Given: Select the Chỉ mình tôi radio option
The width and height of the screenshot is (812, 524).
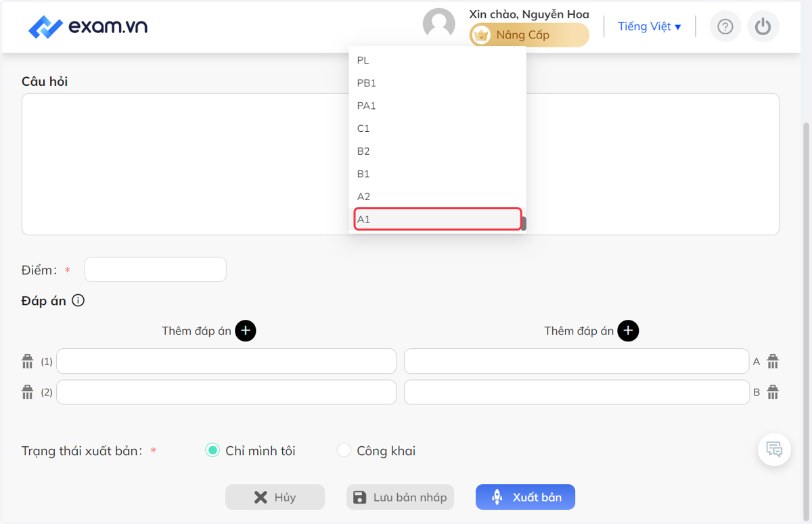Looking at the screenshot, I should click(212, 450).
